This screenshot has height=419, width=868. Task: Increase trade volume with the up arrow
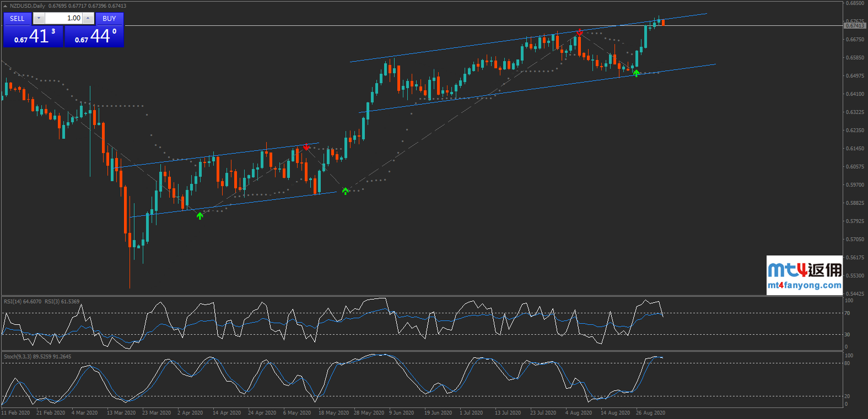pyautogui.click(x=88, y=18)
